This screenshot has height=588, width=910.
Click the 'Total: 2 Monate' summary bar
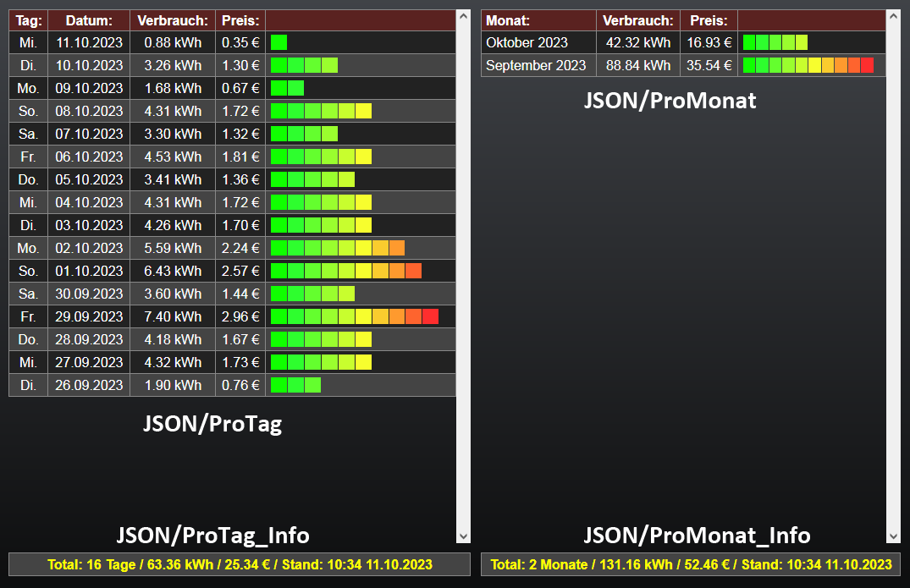[691, 564]
